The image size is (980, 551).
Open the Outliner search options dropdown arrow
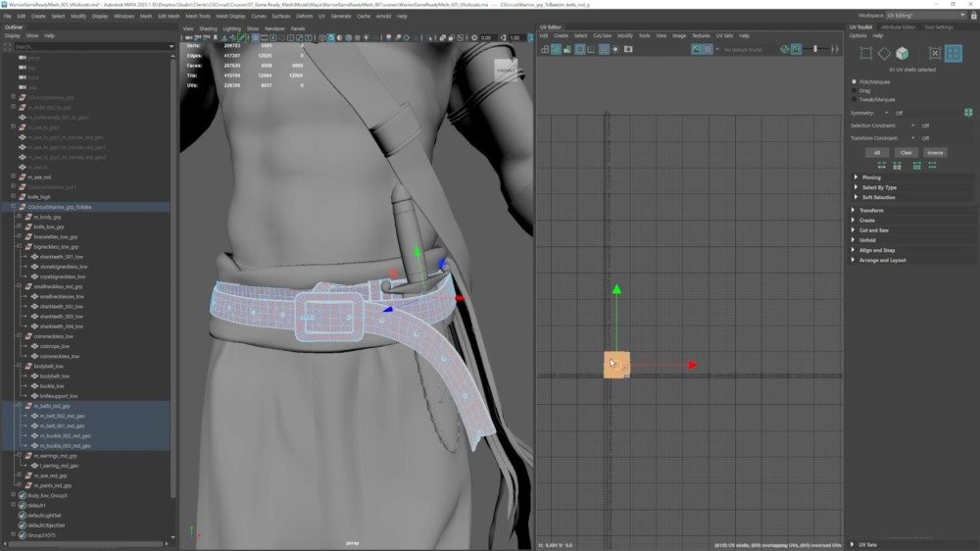[x=171, y=46]
